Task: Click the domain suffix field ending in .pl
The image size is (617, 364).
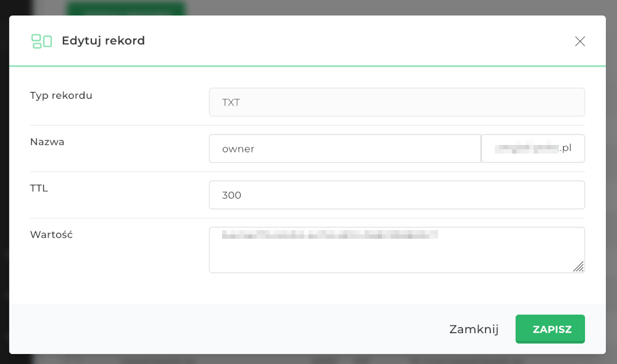Action: (x=532, y=148)
